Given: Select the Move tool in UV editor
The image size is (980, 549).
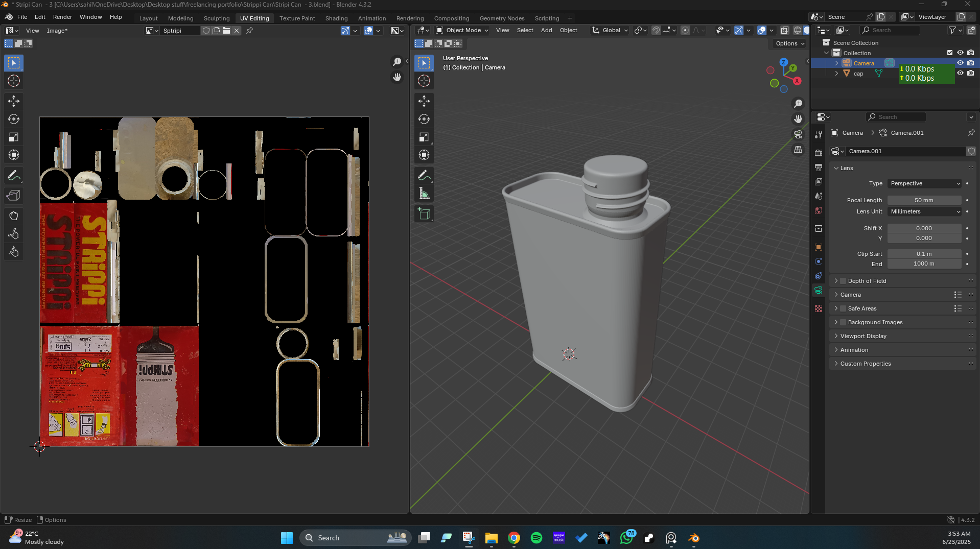Looking at the screenshot, I should point(14,101).
